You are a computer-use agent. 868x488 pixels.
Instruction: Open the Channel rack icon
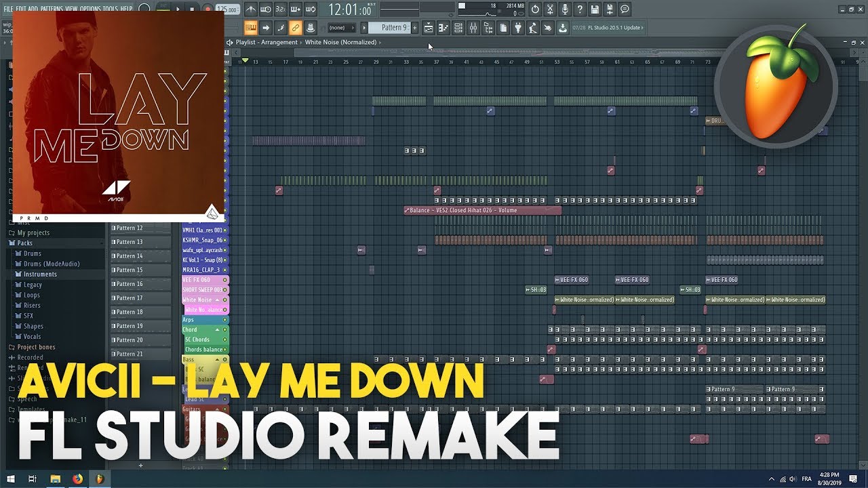(458, 28)
